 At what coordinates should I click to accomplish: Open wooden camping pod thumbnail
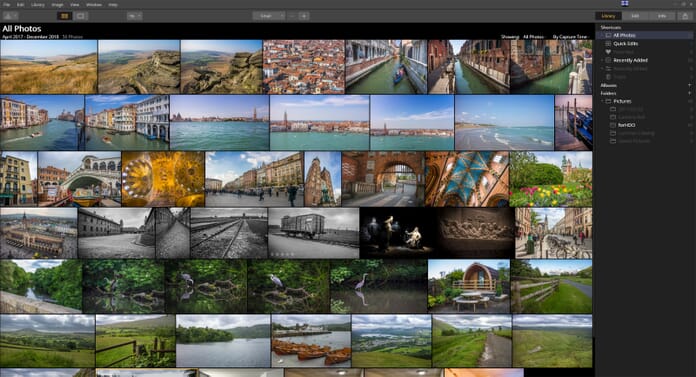click(469, 286)
